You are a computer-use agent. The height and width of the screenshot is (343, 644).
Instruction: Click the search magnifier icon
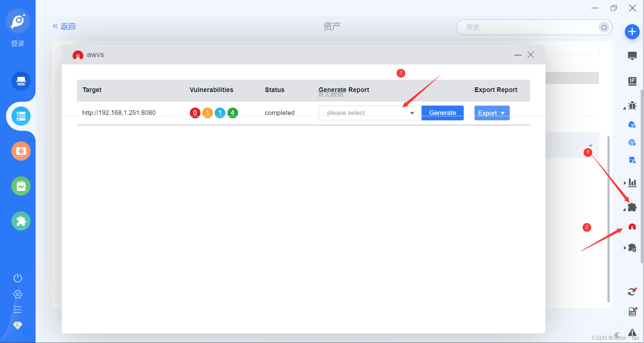tap(604, 27)
